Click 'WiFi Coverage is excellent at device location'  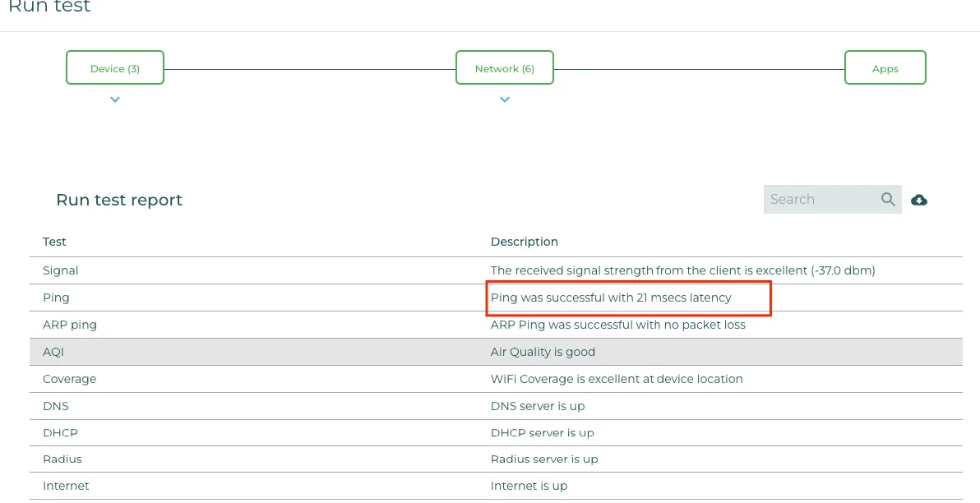617,379
